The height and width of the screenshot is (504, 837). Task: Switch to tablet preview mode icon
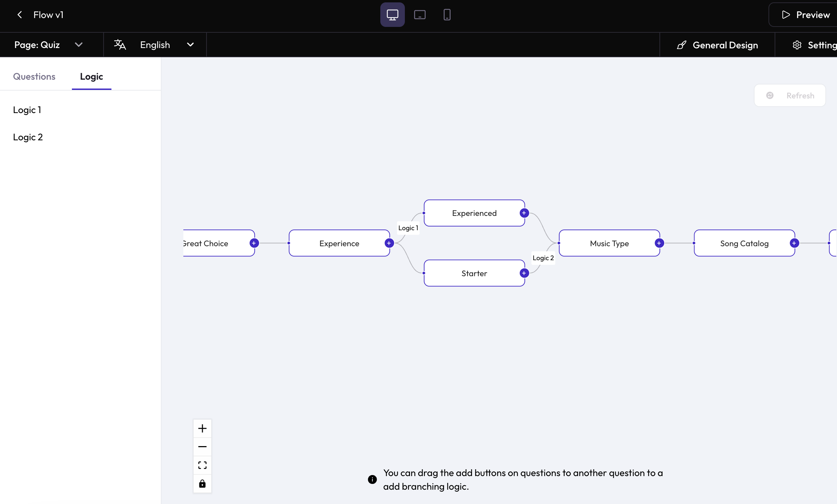(420, 15)
